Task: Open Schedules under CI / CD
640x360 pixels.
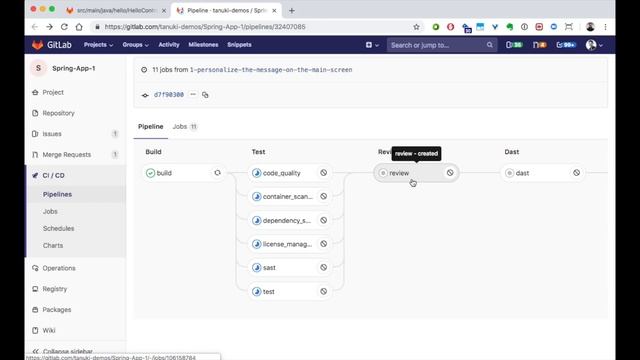Action: click(58, 229)
